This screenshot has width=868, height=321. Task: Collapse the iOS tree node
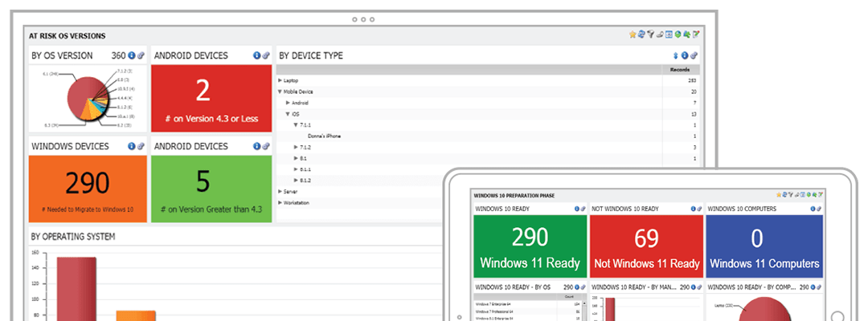point(288,114)
